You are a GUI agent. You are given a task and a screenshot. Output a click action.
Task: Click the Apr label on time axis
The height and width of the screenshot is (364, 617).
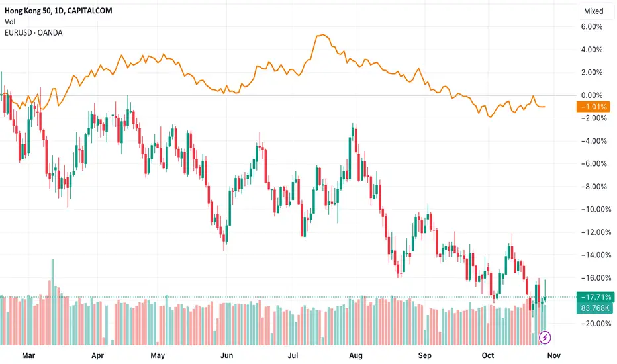(97, 355)
